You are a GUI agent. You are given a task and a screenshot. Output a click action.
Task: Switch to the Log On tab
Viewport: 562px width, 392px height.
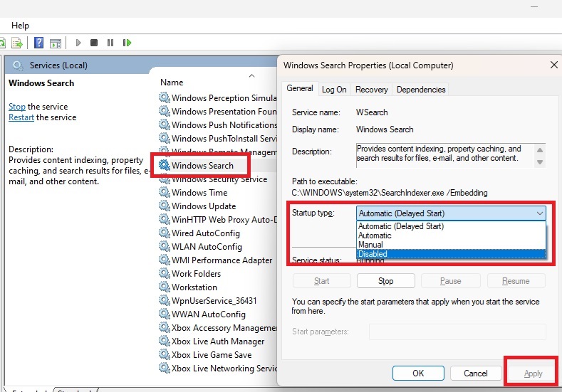coord(334,90)
